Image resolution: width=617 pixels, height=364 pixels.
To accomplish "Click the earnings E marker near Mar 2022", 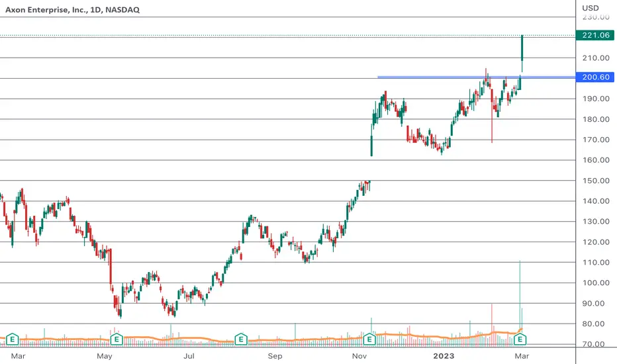I will click(x=12, y=339).
